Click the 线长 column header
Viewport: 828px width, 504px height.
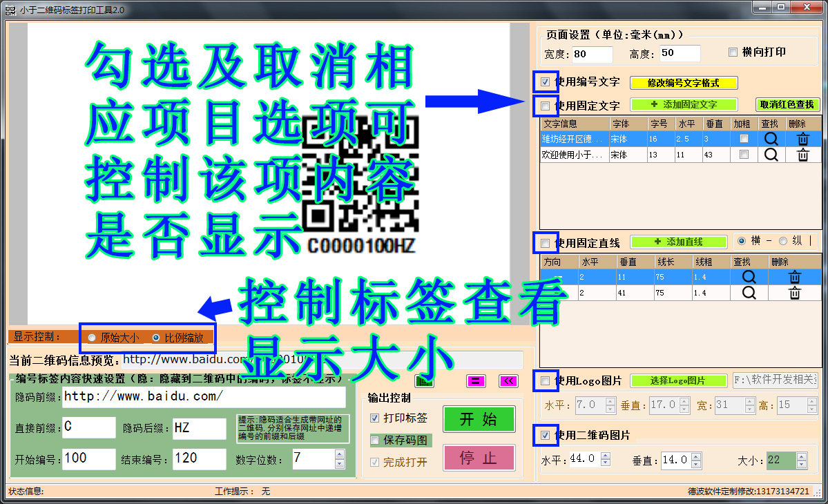[673, 262]
